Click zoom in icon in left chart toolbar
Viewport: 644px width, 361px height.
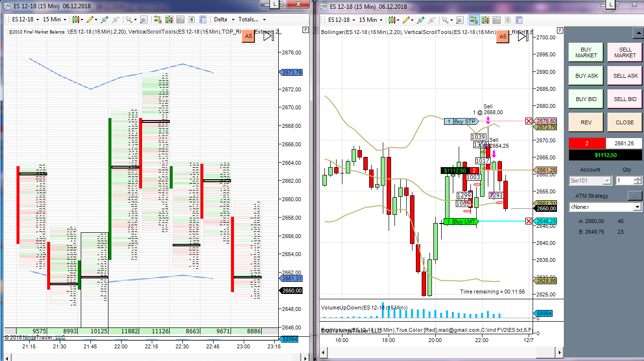pyautogui.click(x=104, y=19)
